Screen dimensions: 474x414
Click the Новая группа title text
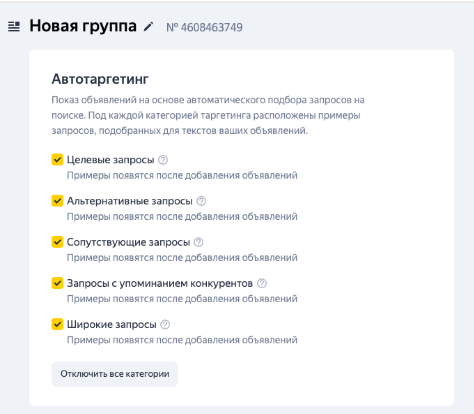pyautogui.click(x=83, y=26)
